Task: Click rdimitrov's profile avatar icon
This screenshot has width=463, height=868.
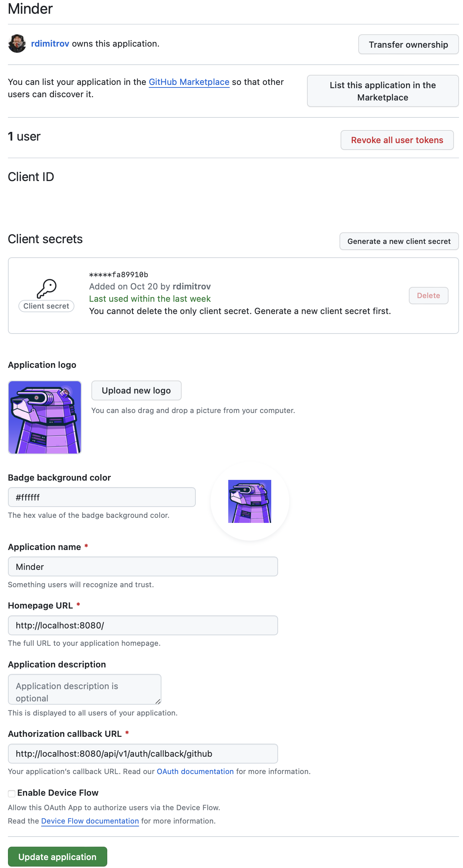Action: [x=17, y=44]
